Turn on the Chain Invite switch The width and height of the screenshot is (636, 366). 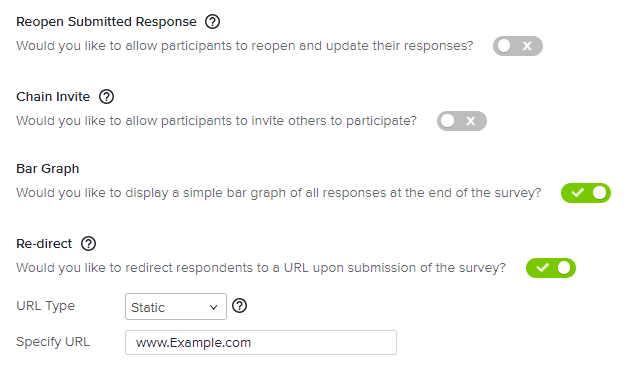[x=462, y=121]
